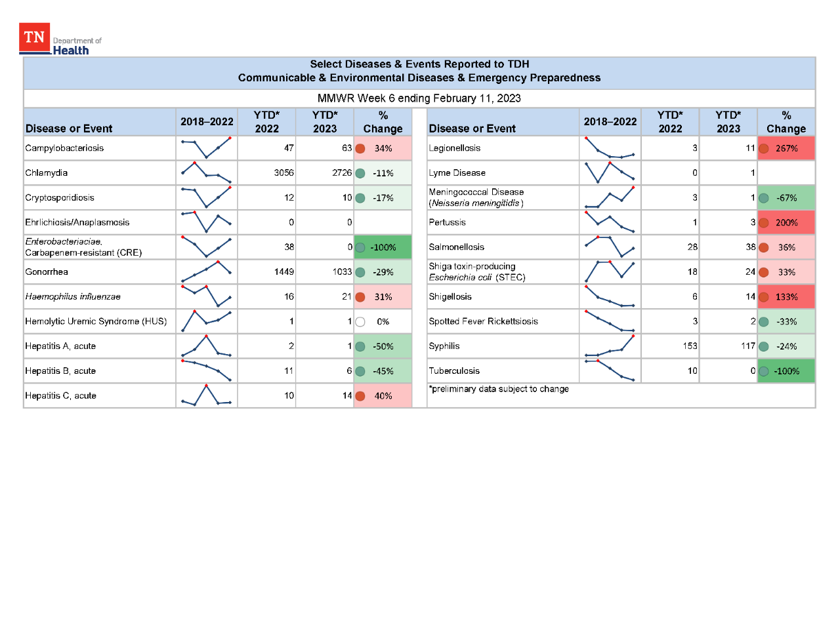Click the Chlamydia YTD 2022 value "3056"

pyautogui.click(x=284, y=173)
